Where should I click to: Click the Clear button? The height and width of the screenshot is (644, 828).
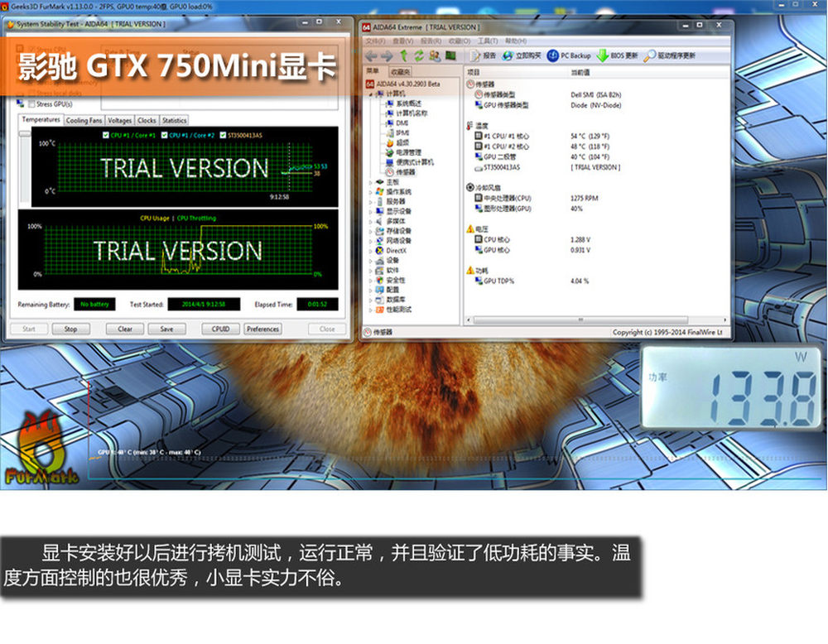tap(125, 329)
